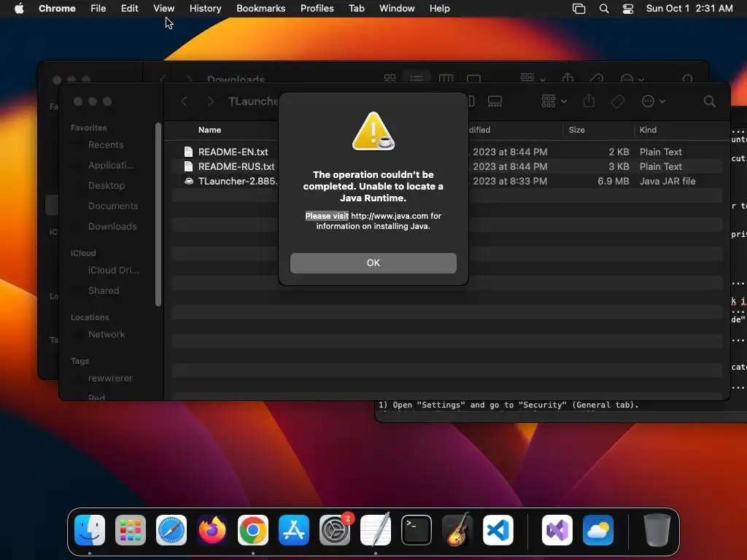Open Visual Studio Code from the Dock
The width and height of the screenshot is (747, 560).
498,530
